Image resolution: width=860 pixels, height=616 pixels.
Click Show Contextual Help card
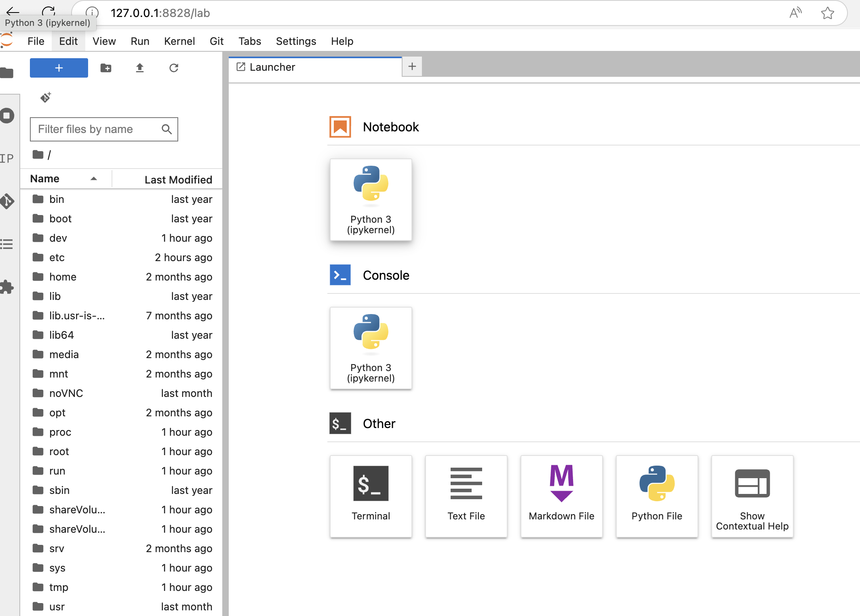click(752, 496)
